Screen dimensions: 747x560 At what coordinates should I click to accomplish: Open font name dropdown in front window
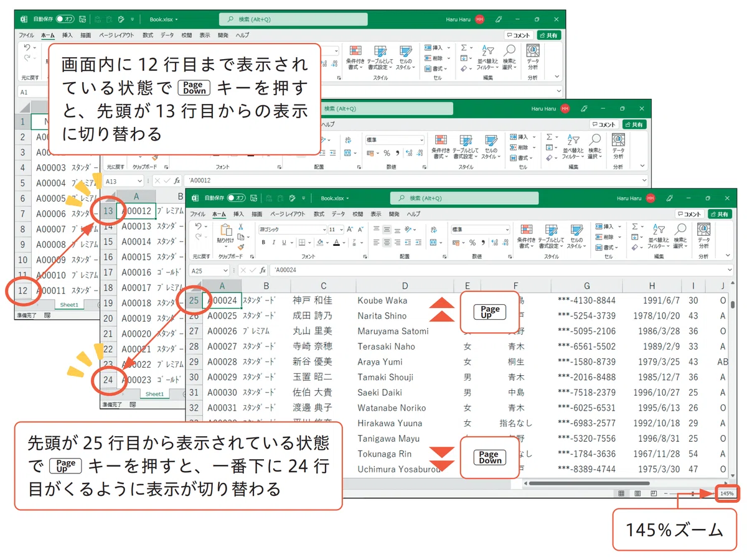point(324,230)
